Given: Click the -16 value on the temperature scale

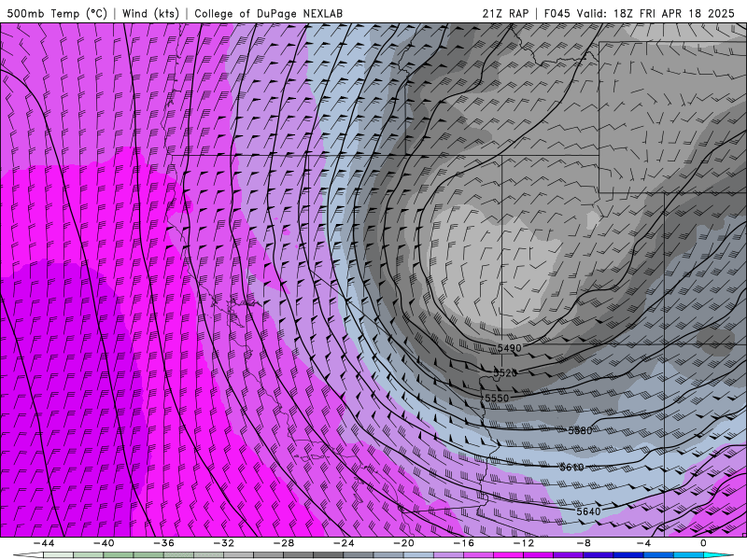Looking at the screenshot, I should pos(464,543).
